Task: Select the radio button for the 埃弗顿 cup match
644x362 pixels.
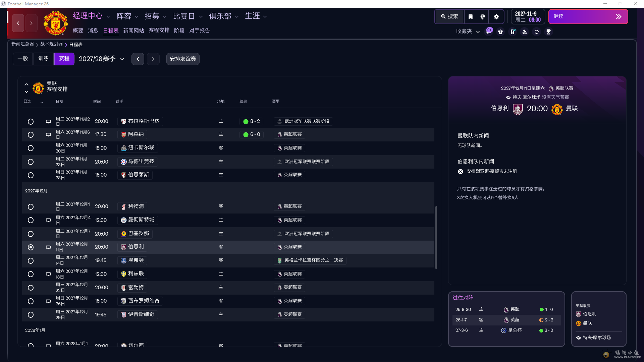Action: point(31,261)
